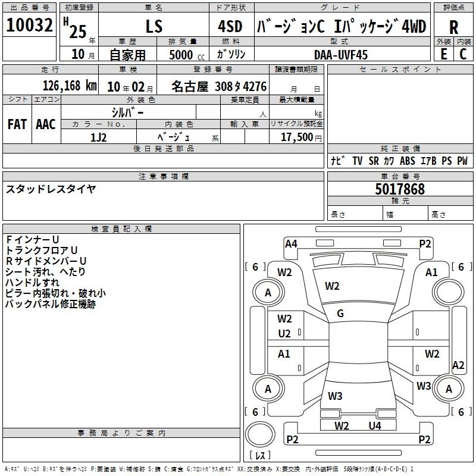Select the vehicle history 自家用
This screenshot has width=476, height=476.
(x=127, y=55)
